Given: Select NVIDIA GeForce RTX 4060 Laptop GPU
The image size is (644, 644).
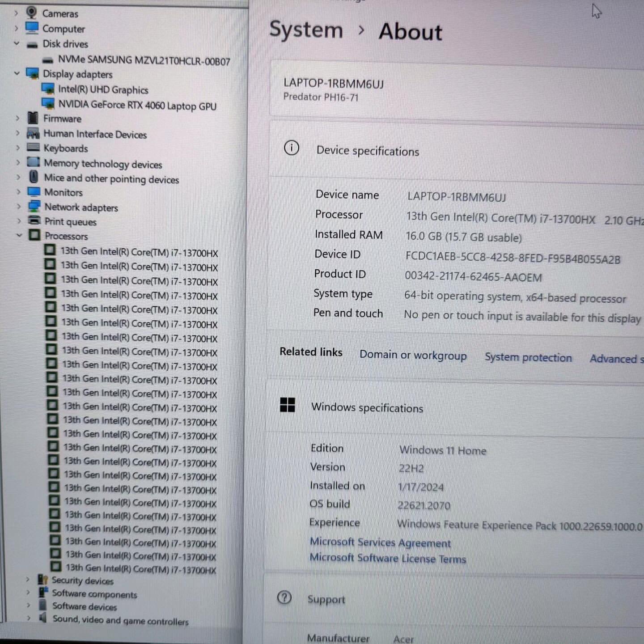Looking at the screenshot, I should [137, 105].
